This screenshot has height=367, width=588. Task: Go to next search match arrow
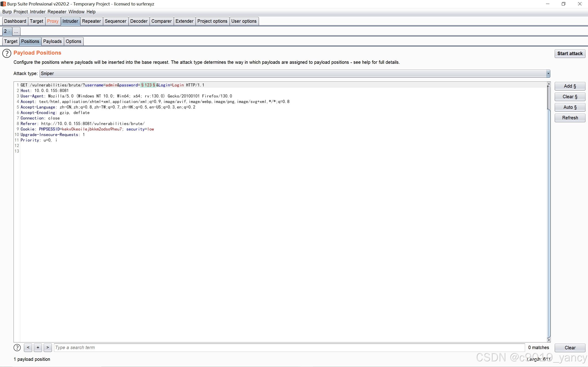[48, 347]
